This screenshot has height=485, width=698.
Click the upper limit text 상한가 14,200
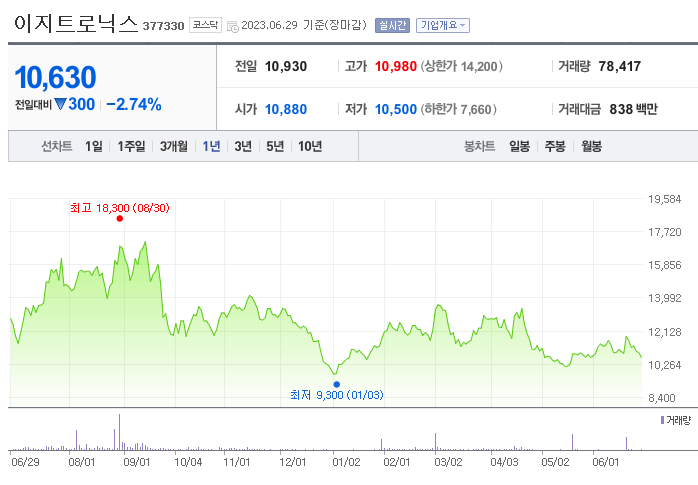(x=462, y=66)
